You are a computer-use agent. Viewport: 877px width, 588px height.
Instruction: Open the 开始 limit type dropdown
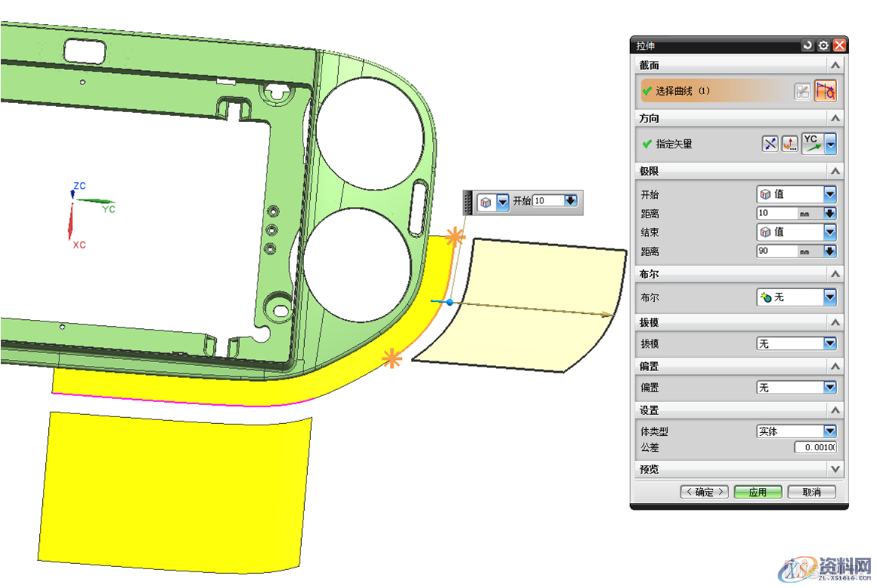pos(830,194)
